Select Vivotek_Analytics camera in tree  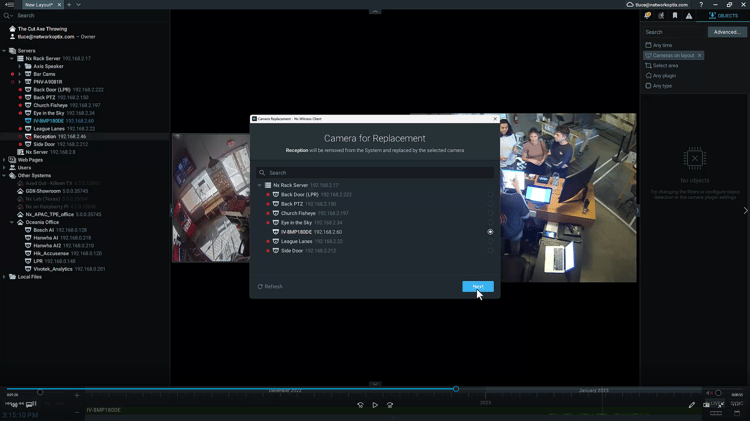[x=65, y=269]
